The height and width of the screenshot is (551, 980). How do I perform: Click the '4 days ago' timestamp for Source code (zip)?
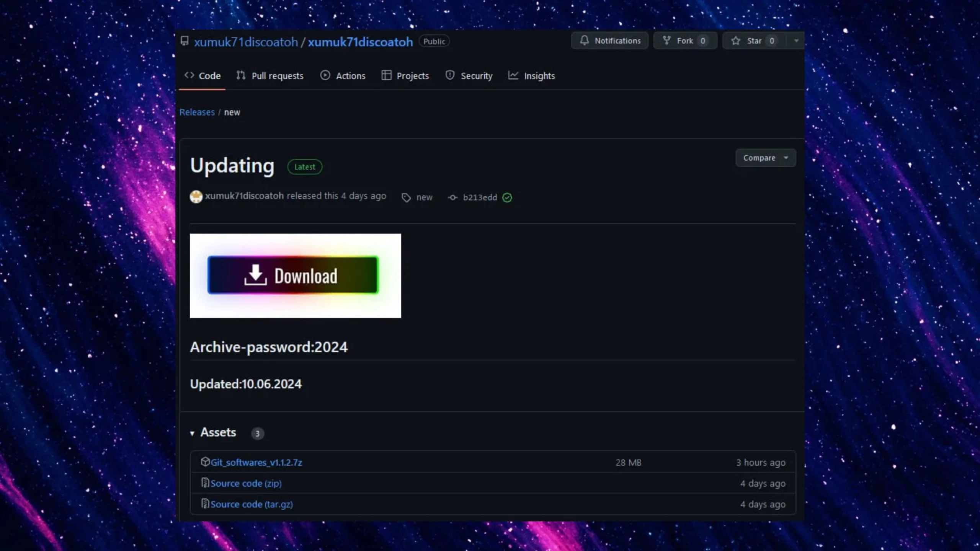[763, 483]
